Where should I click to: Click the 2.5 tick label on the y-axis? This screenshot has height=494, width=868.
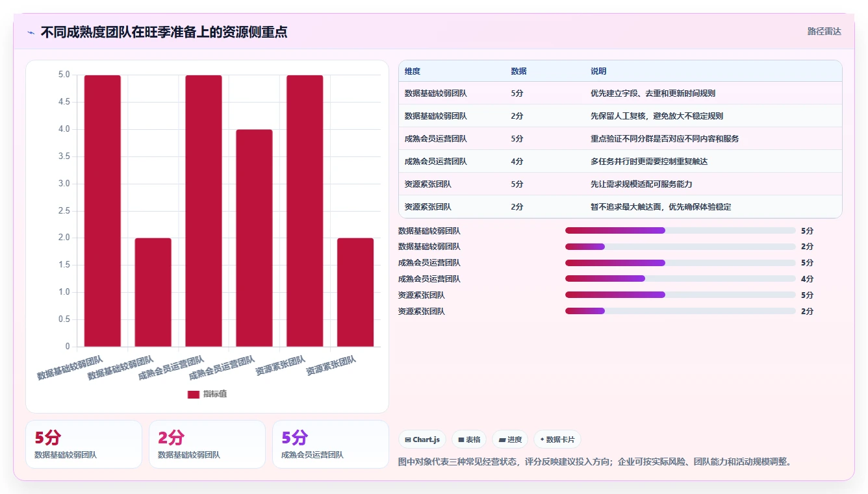[x=64, y=211]
